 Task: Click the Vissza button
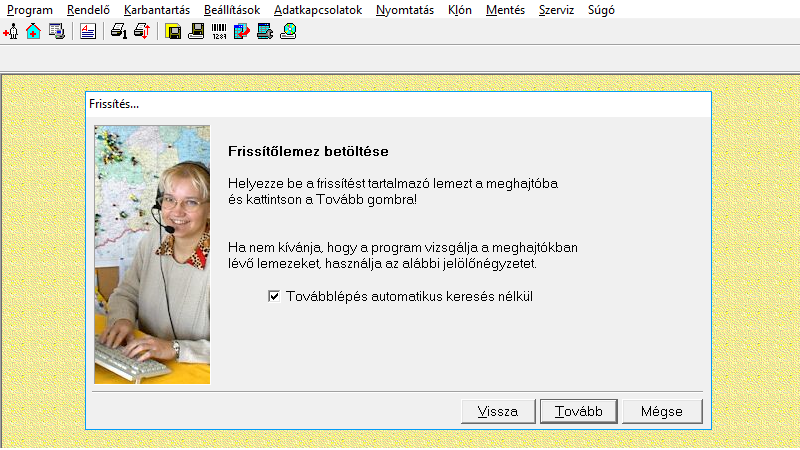pyautogui.click(x=498, y=411)
